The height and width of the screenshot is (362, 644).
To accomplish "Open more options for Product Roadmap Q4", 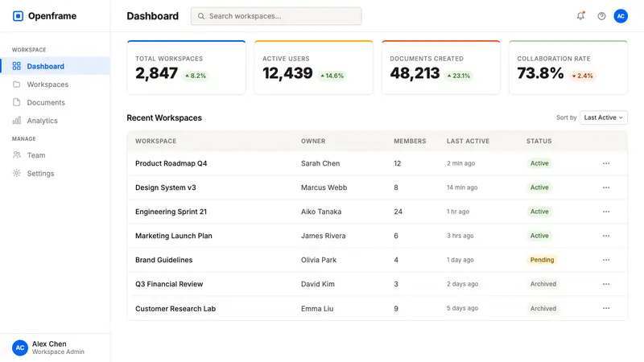I will (606, 163).
